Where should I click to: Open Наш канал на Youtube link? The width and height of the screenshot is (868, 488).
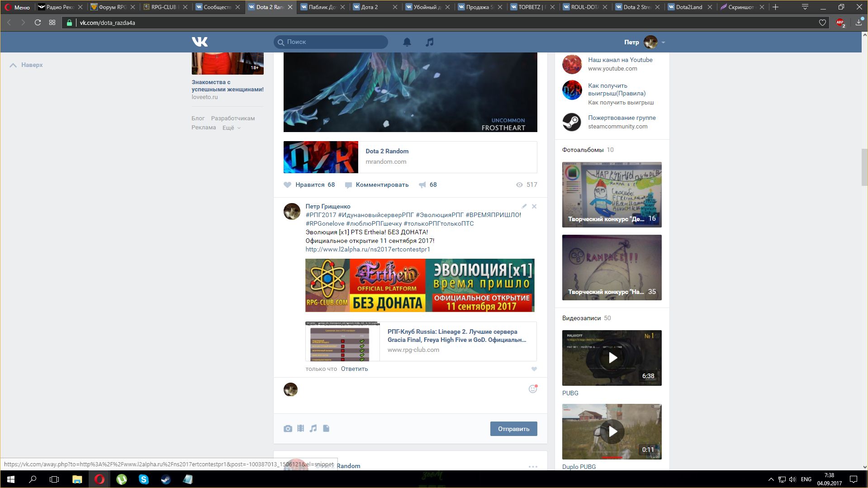pos(620,60)
